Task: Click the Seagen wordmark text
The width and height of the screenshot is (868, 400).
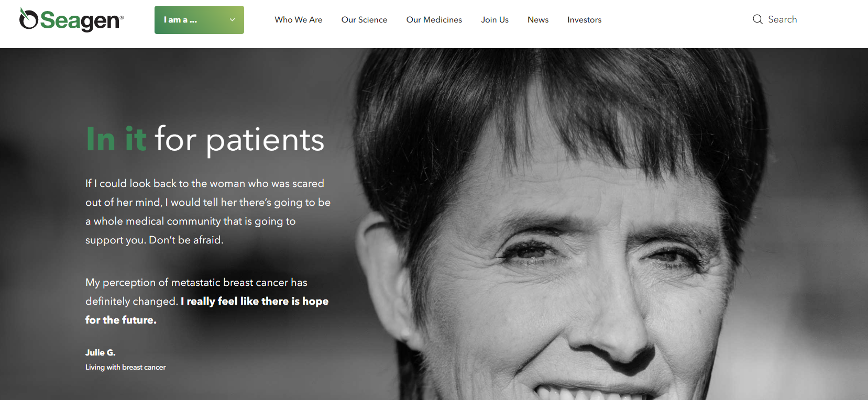Action: [82, 21]
